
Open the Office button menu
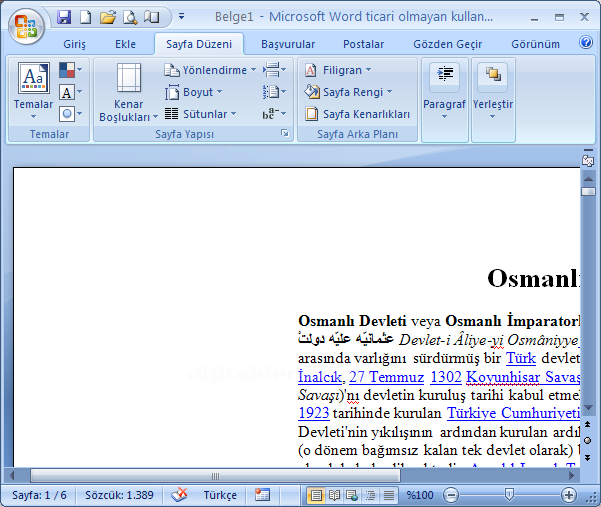tap(26, 26)
